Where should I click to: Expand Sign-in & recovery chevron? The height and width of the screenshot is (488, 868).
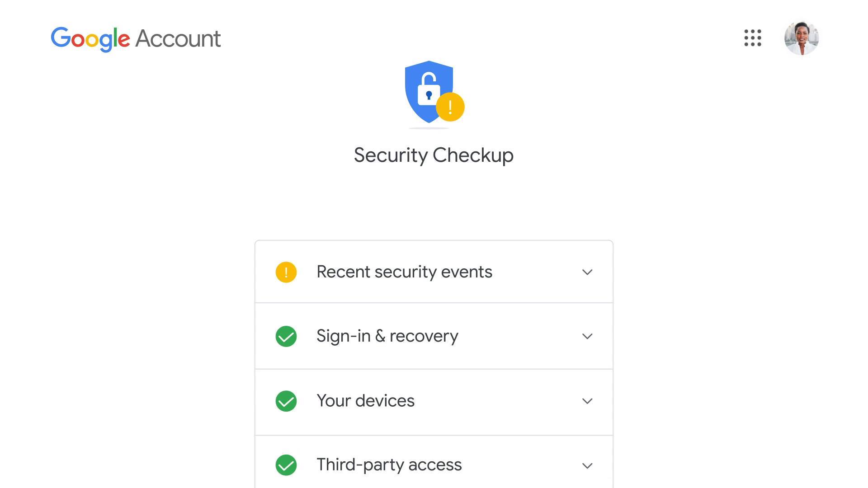pos(587,336)
